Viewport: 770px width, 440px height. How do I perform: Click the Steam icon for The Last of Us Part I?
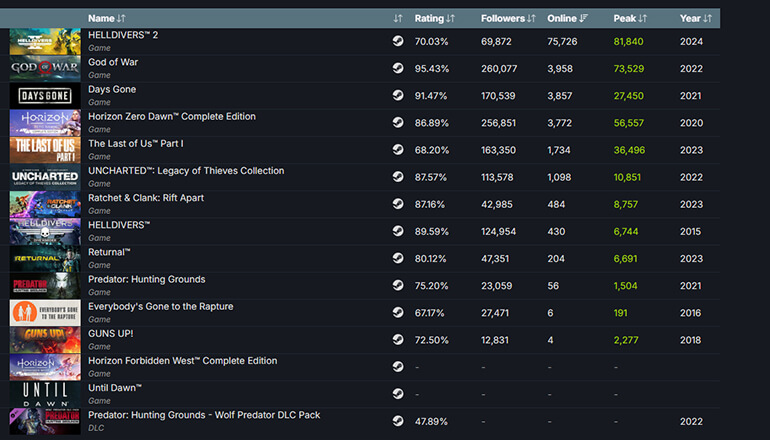point(398,149)
